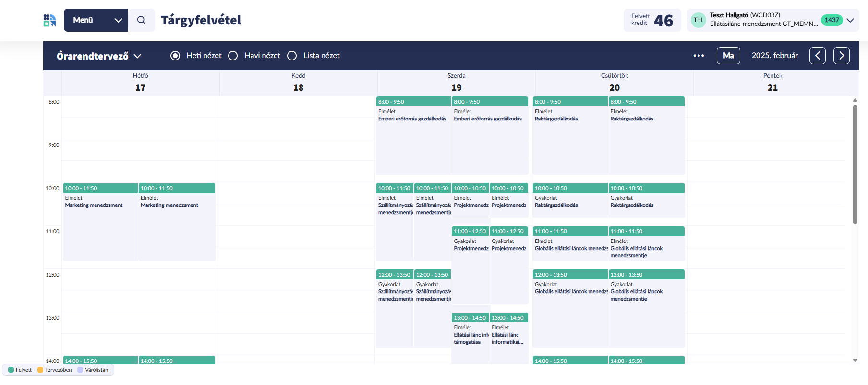Click the Felvett kredit 46 counter

[x=652, y=20]
